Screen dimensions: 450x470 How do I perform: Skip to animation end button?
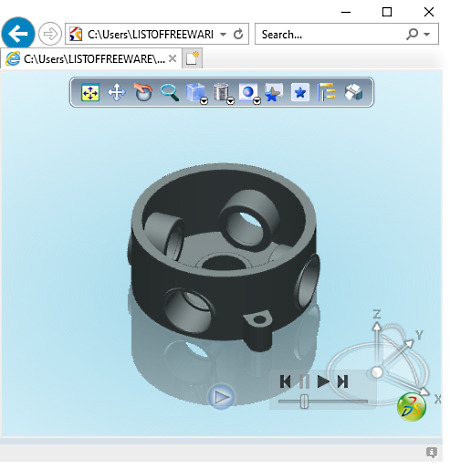pyautogui.click(x=343, y=381)
